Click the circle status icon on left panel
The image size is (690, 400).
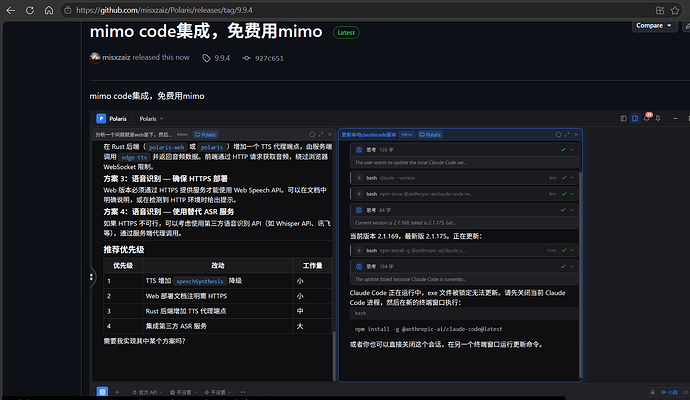click(312, 135)
